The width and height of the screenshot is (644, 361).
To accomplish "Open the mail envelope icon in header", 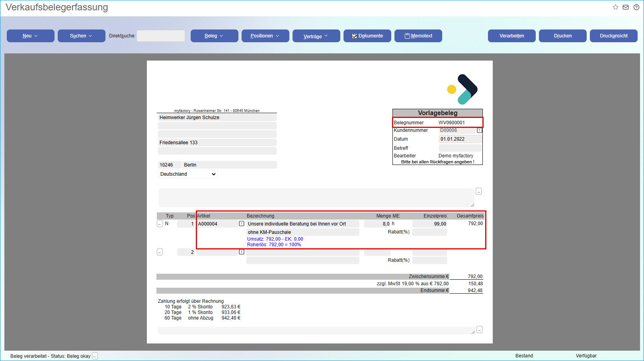I will 626,7.
